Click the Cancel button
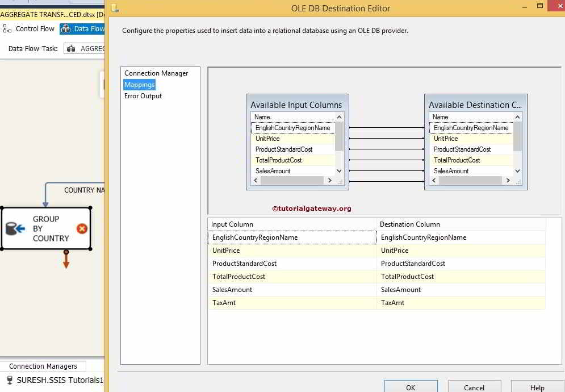Image resolution: width=565 pixels, height=392 pixels. [474, 387]
